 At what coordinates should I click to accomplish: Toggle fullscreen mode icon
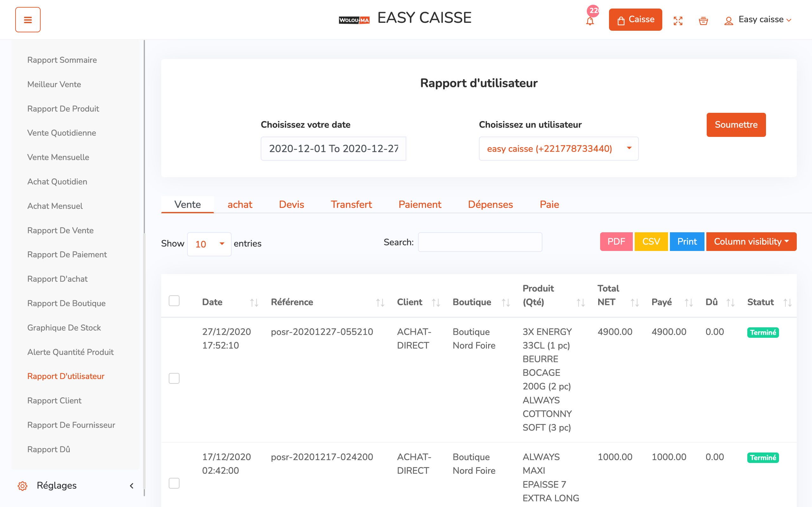coord(678,21)
